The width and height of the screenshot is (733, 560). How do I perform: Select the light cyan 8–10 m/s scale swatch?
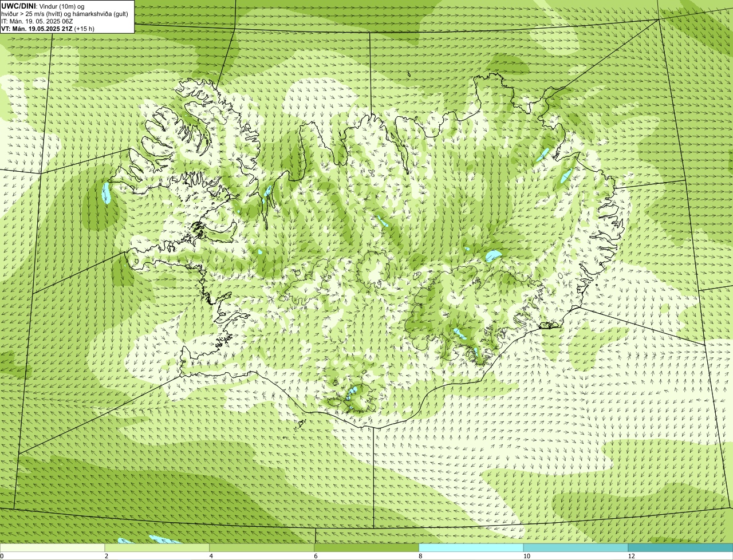point(471,548)
